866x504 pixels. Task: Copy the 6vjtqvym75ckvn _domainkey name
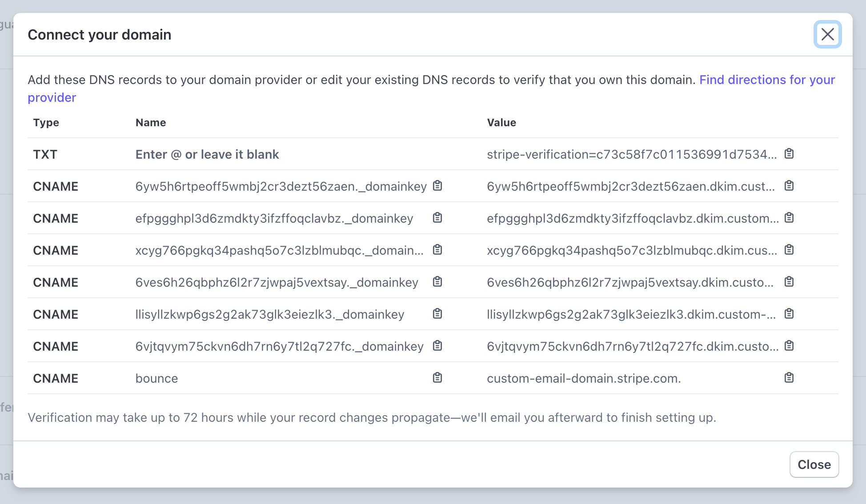[437, 346]
